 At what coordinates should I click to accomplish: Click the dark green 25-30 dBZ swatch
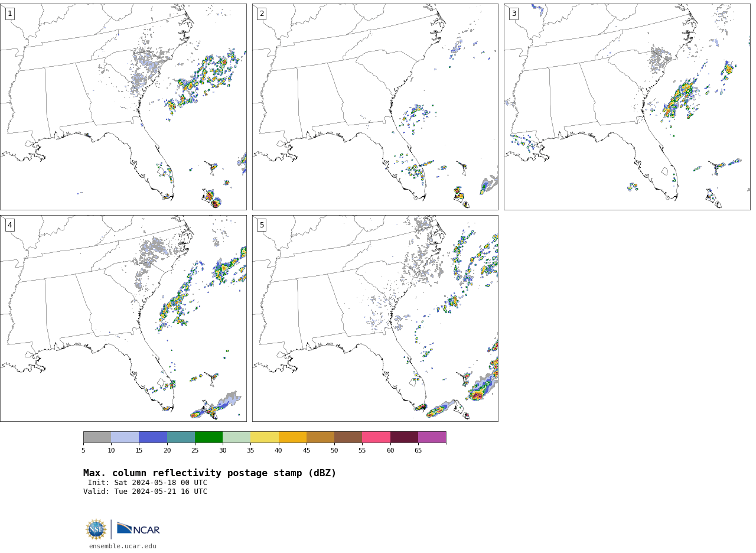pyautogui.click(x=208, y=437)
